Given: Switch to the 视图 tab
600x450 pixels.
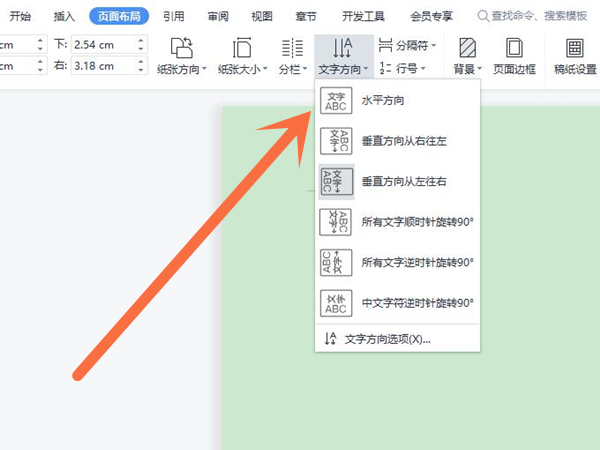Looking at the screenshot, I should (x=262, y=16).
